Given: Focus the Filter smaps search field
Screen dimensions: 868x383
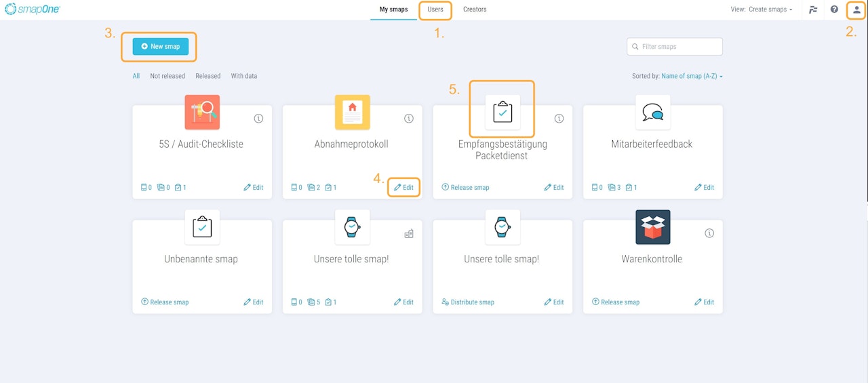Looking at the screenshot, I should pyautogui.click(x=675, y=47).
